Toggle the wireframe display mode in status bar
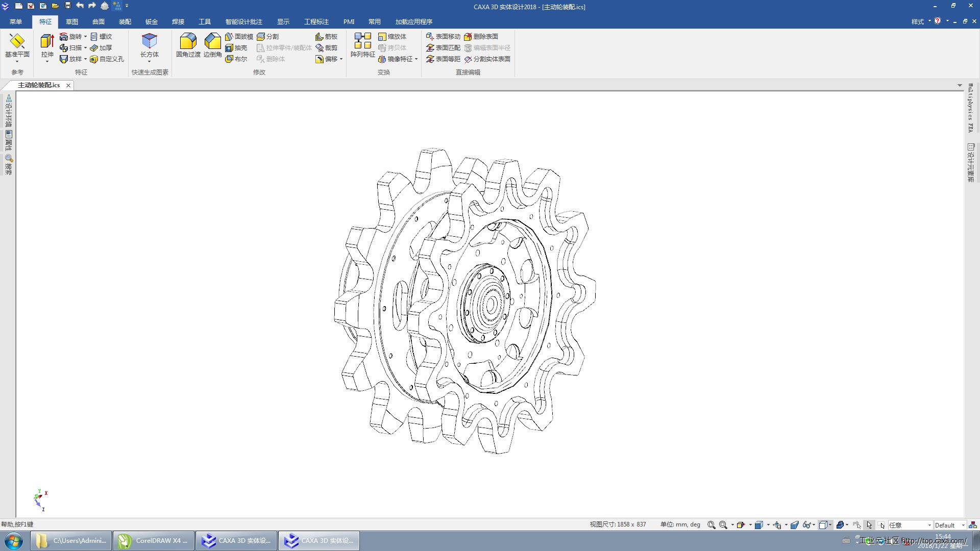This screenshot has height=551, width=980. point(823,525)
